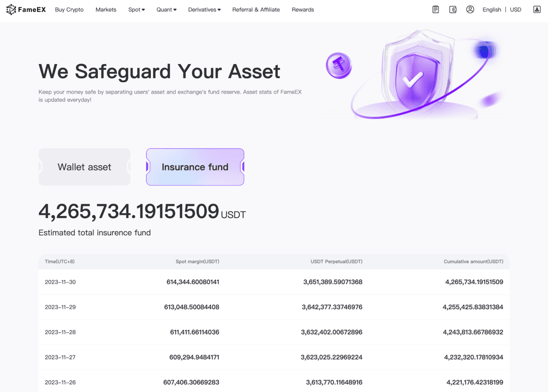
Task: Open the wallet icon in header
Action: (453, 10)
